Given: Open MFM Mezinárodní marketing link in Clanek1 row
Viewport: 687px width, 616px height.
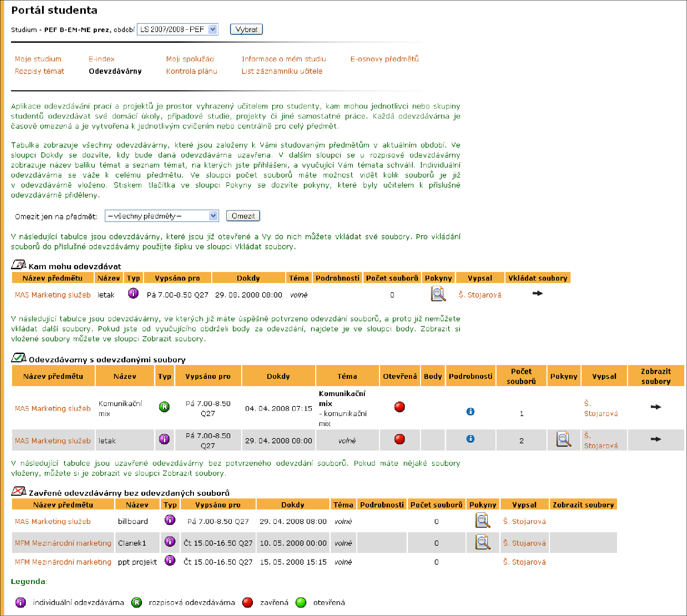Looking at the screenshot, I should pos(63,543).
